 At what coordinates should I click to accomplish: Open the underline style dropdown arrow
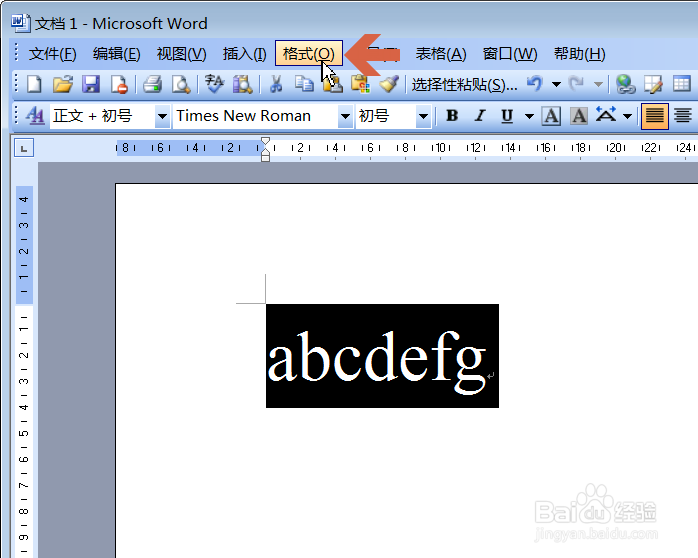(x=529, y=116)
